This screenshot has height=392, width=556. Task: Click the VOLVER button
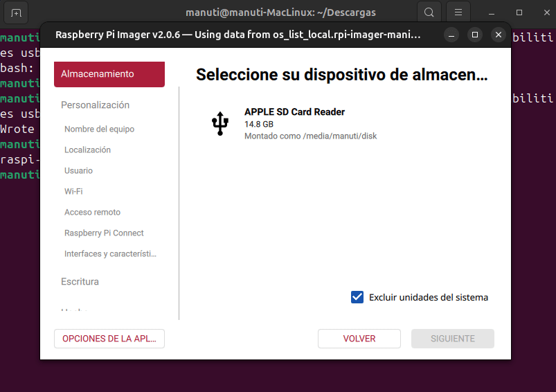(x=359, y=339)
